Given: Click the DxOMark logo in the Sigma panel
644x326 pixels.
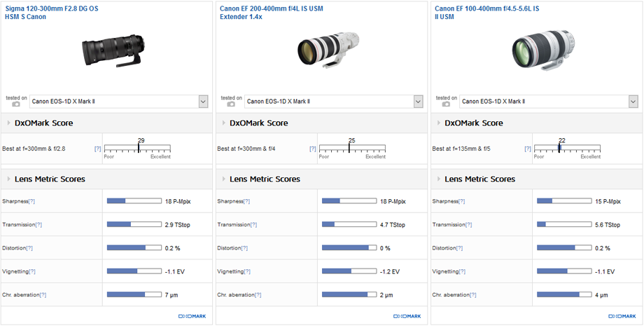Looking at the screenshot, I should pyautogui.click(x=192, y=316).
